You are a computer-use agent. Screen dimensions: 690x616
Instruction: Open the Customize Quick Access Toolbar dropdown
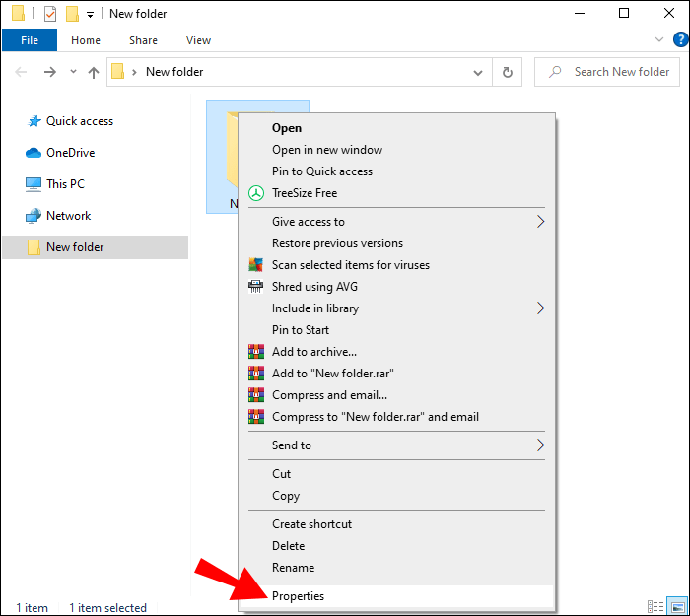click(x=90, y=15)
